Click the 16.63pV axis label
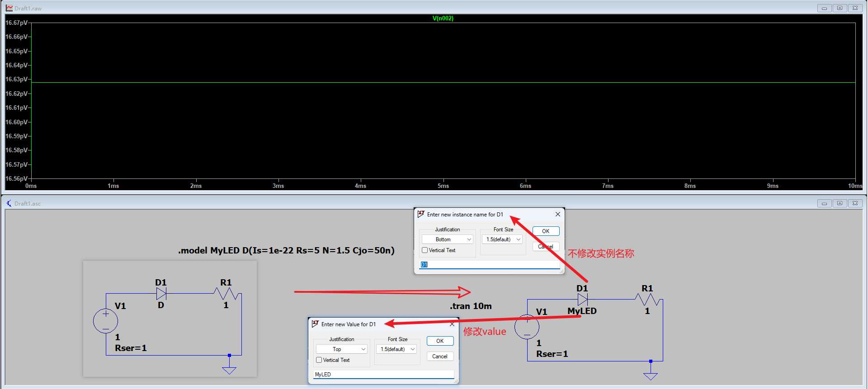868x389 pixels. pyautogui.click(x=16, y=80)
